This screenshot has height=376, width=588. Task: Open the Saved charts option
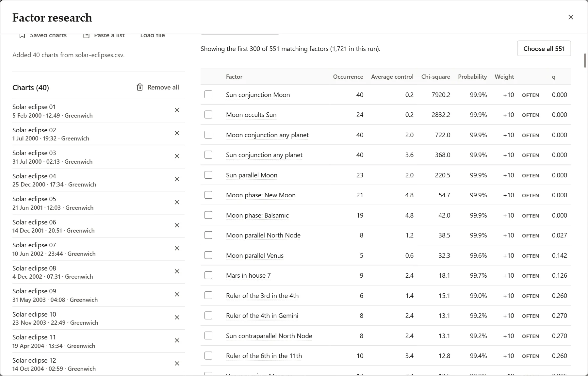[43, 35]
